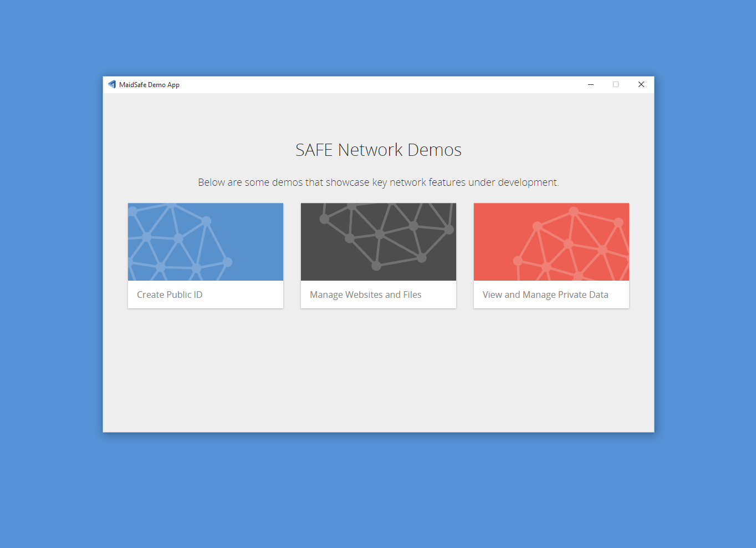Open the red View and Manage Private Data thumbnail
The image size is (756, 548).
click(551, 242)
